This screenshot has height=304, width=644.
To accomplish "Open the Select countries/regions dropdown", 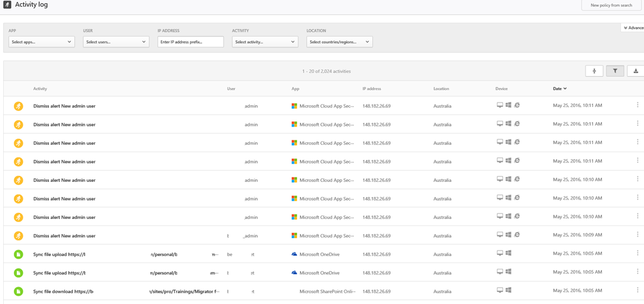I will (339, 42).
